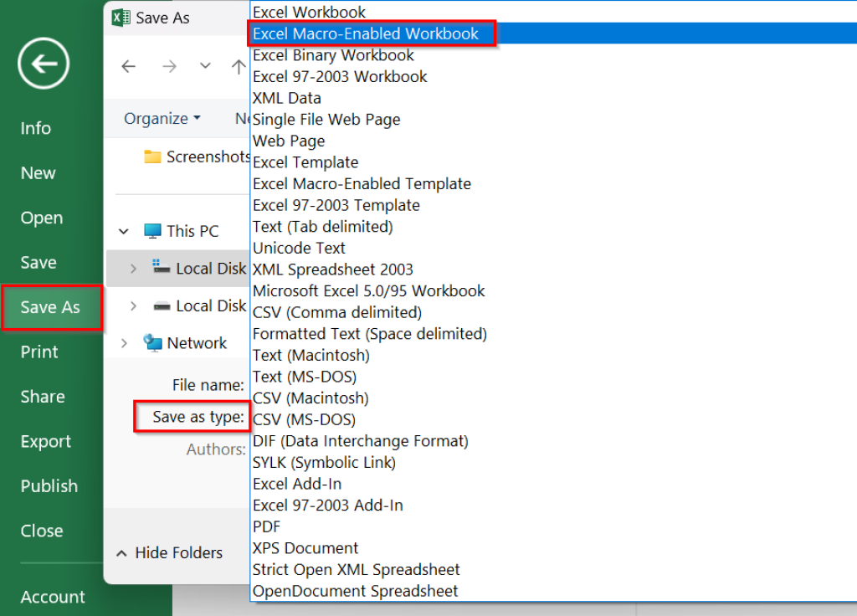Click the Publish command
857x616 pixels.
coord(49,485)
